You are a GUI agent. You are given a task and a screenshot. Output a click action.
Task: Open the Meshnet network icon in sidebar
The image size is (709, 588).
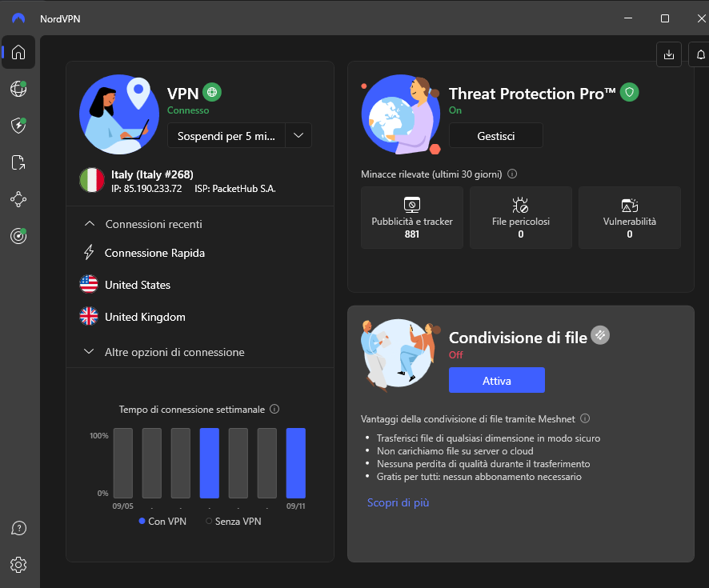(x=18, y=199)
